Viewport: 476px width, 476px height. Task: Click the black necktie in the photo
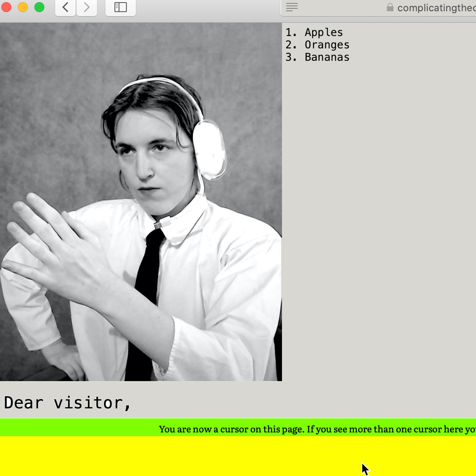145,303
